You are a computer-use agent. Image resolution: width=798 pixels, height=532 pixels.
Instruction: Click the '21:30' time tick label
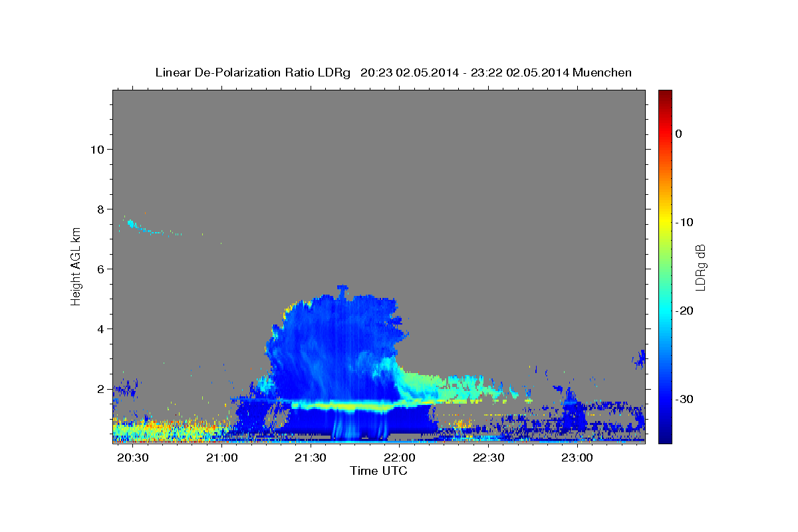coord(311,458)
